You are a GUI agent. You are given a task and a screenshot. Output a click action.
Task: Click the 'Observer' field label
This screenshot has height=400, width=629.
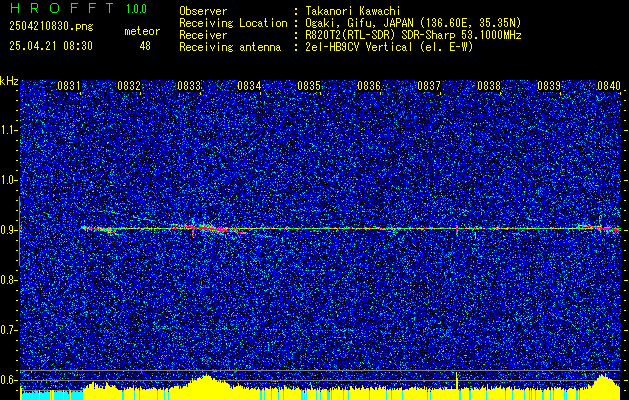pos(203,11)
